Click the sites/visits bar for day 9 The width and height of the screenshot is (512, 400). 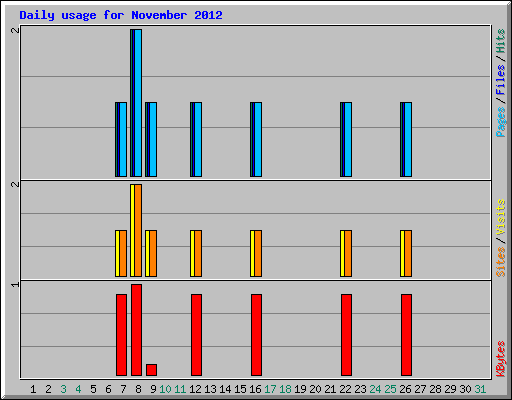[x=151, y=253]
